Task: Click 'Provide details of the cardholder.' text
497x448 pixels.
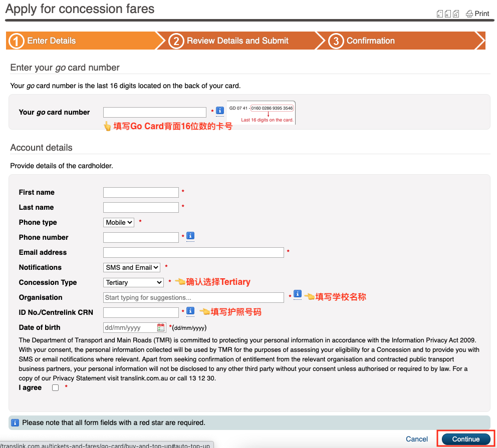Action: [62, 166]
